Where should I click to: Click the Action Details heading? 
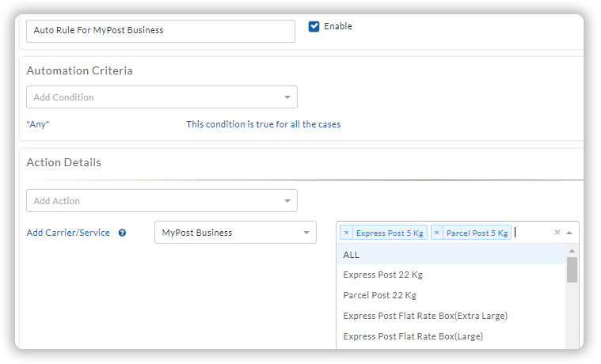(x=63, y=163)
